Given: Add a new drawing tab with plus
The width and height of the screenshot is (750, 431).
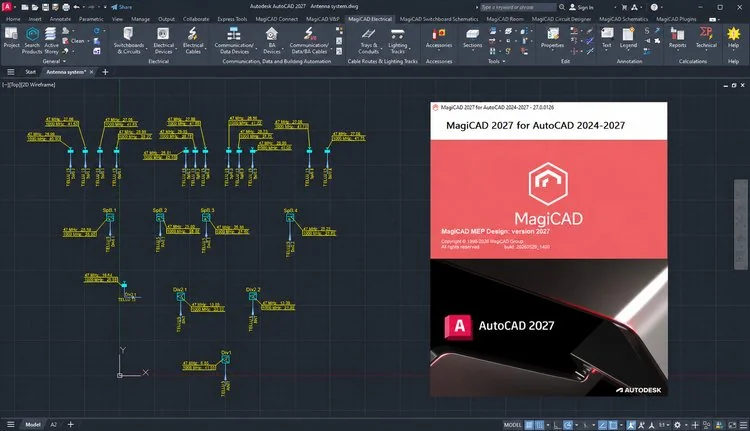Looking at the screenshot, I should [105, 72].
